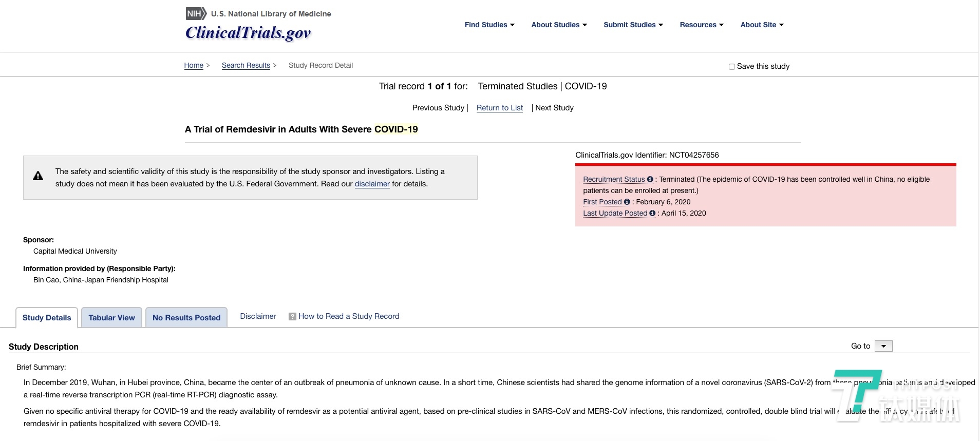Click the question mark help icon
This screenshot has height=441, width=980.
click(292, 317)
